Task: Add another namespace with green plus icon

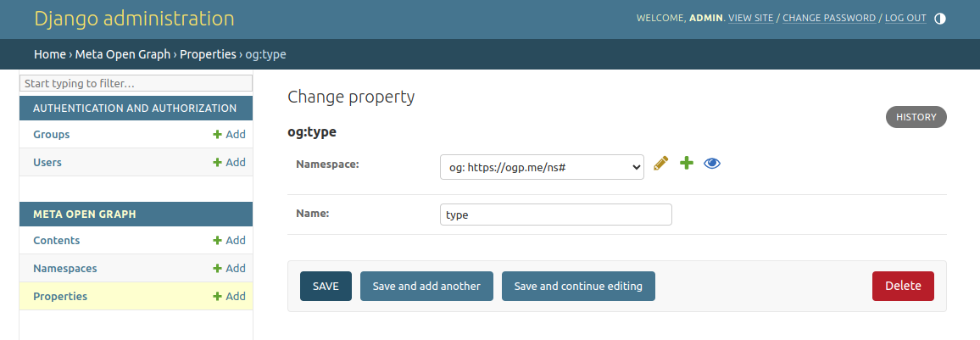Action: pyautogui.click(x=687, y=164)
